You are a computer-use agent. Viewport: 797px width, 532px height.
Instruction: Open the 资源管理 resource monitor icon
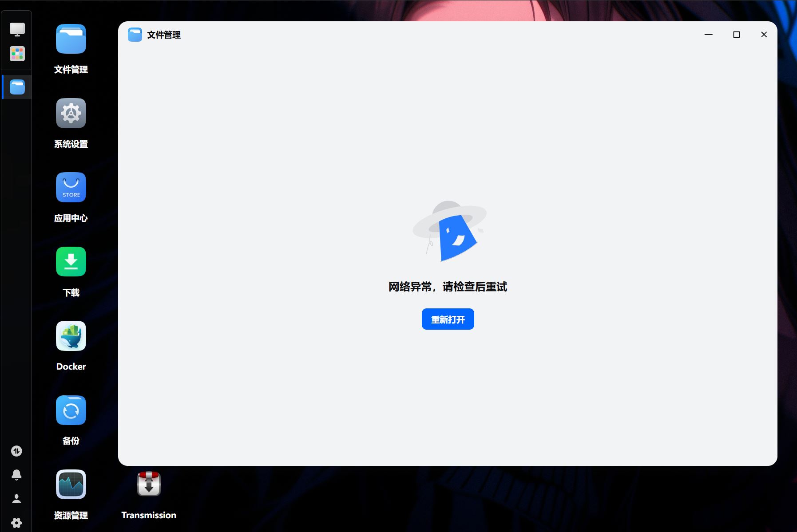(x=71, y=484)
